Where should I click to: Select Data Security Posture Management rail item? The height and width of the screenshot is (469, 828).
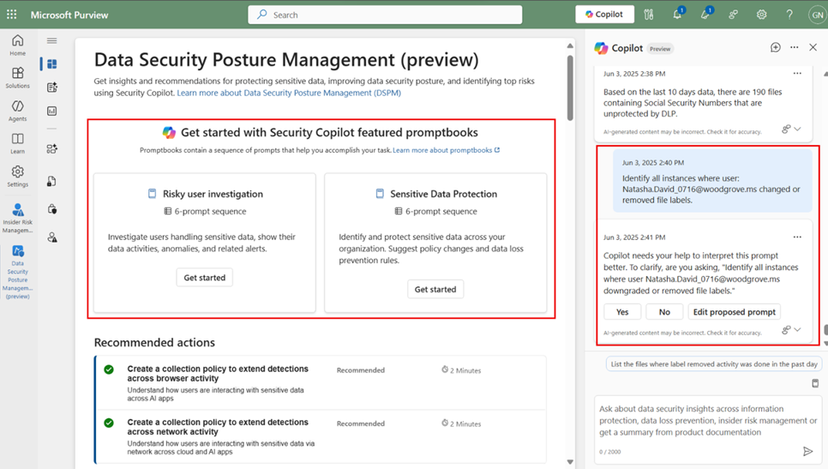tap(17, 272)
